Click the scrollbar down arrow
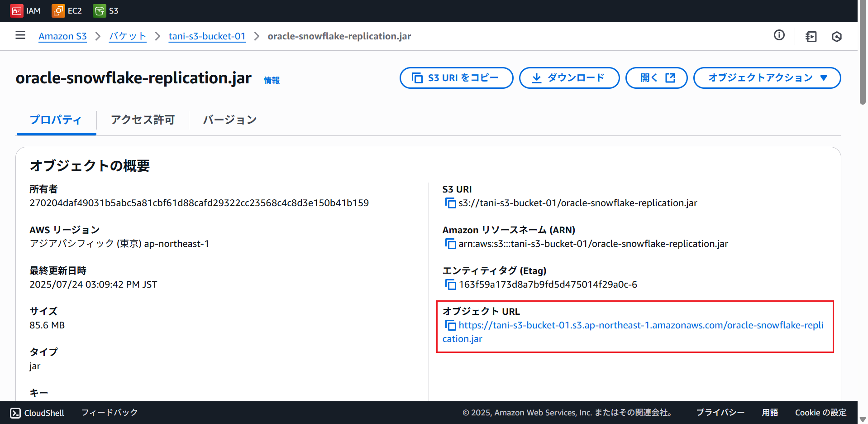 [863, 419]
